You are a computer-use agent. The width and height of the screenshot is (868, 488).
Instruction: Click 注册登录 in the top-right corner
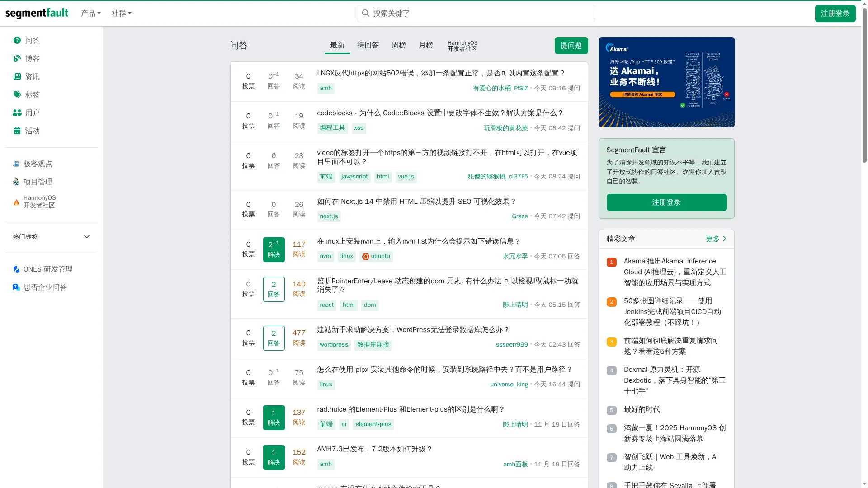[835, 13]
